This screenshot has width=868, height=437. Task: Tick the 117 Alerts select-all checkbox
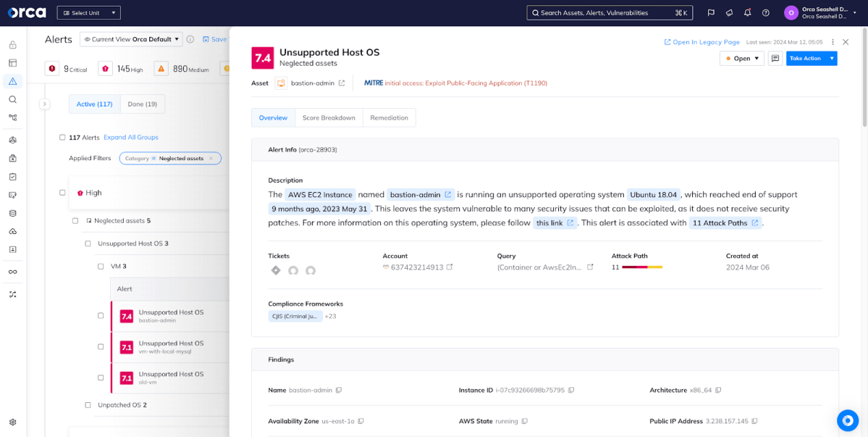click(x=62, y=138)
